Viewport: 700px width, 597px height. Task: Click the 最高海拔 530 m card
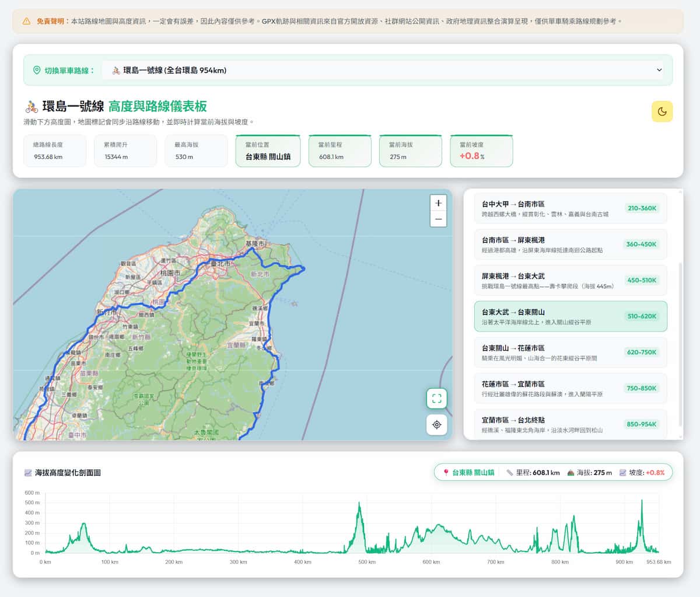pyautogui.click(x=196, y=151)
